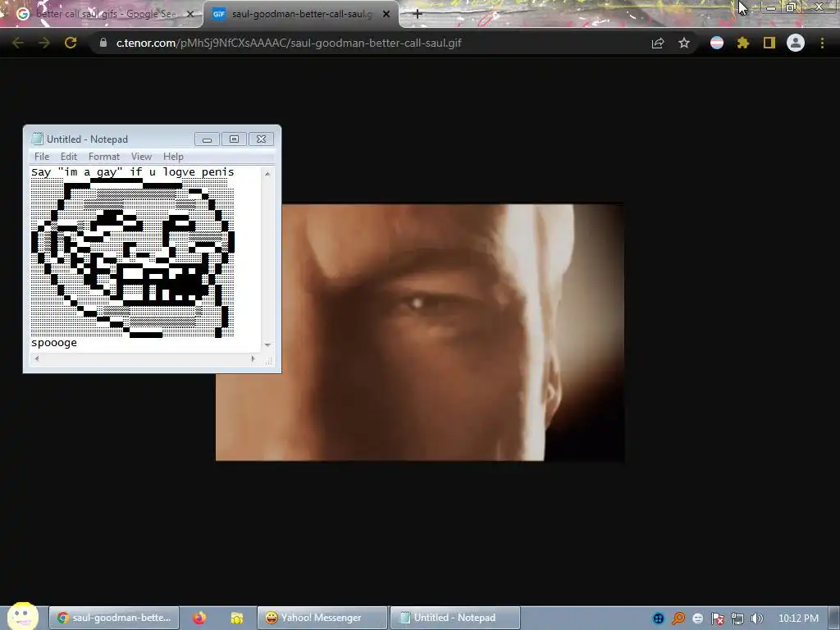Click Notepad scroll up arrow
Screen dimensions: 840x630
(267, 174)
